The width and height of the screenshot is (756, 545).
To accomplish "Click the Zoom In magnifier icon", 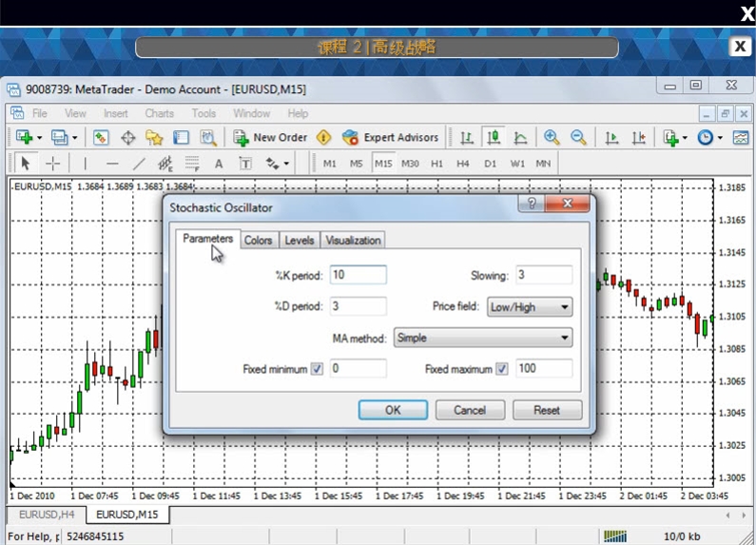I will pos(552,138).
